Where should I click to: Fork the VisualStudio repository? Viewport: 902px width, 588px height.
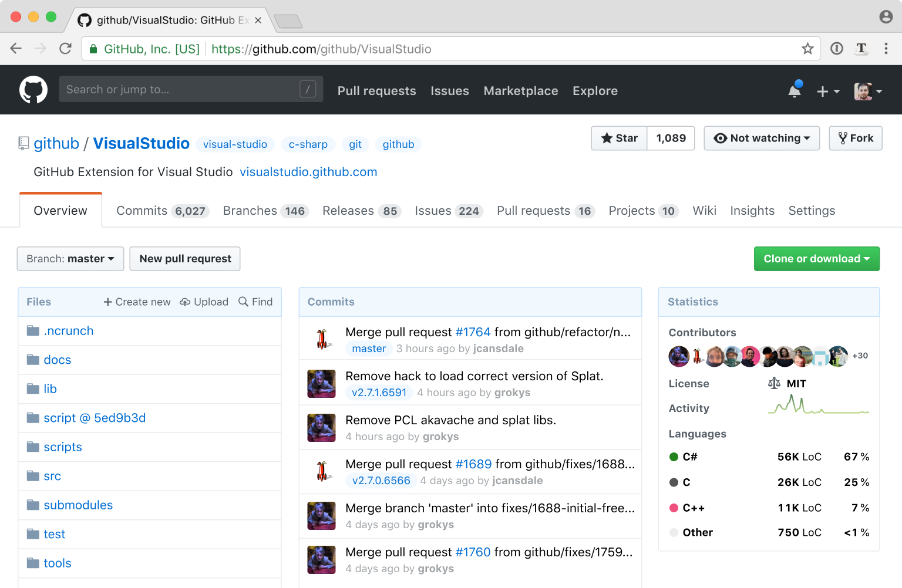[855, 138]
